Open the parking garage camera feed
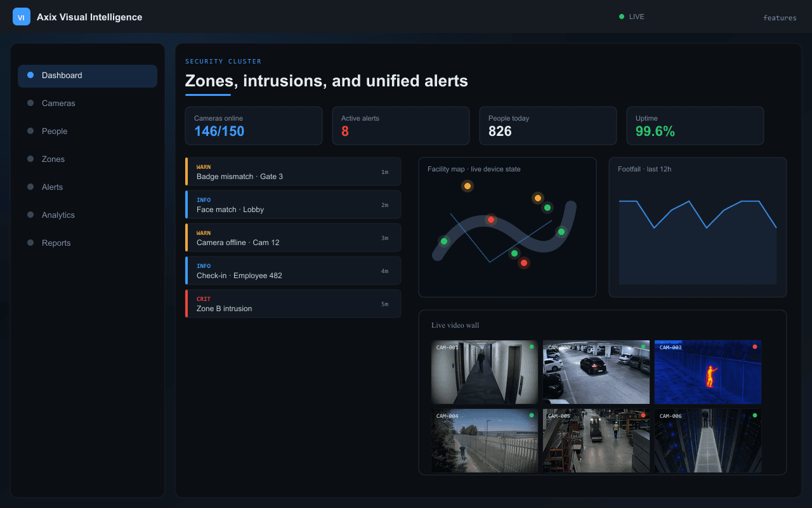Screen dimensions: 812x508 tap(596, 372)
